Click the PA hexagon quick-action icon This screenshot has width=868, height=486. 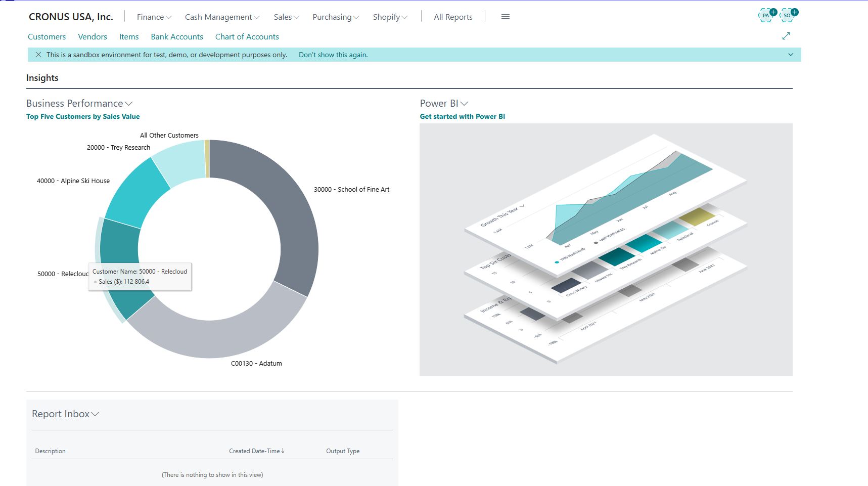765,16
